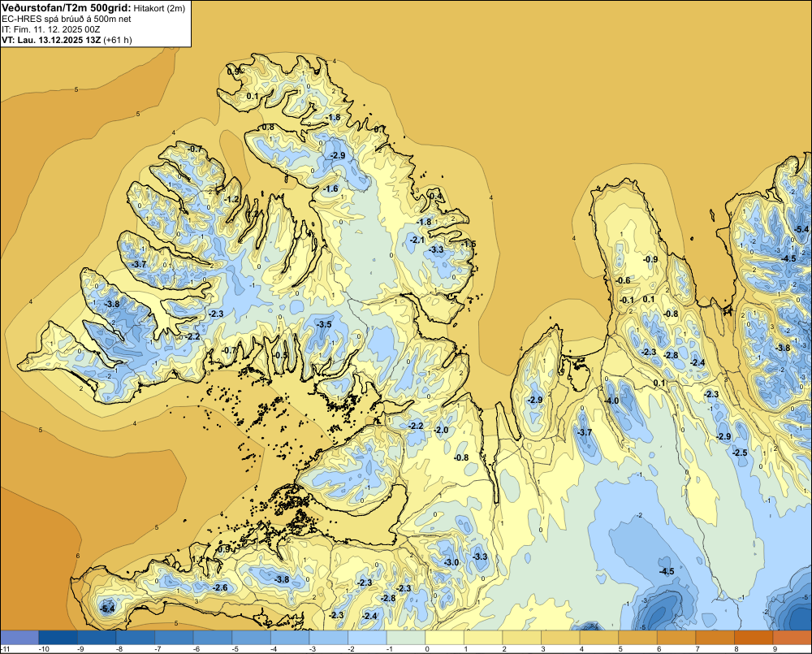Pick the legend swatch between 4 and 5
The height and width of the screenshot is (654, 812).
(x=600, y=638)
